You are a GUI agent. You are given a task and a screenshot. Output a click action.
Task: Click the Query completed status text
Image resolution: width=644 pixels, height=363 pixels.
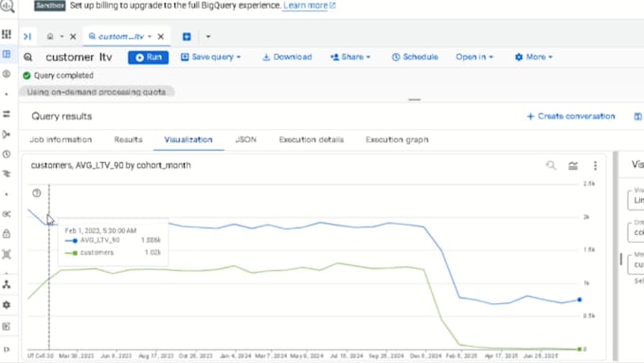pyautogui.click(x=63, y=76)
